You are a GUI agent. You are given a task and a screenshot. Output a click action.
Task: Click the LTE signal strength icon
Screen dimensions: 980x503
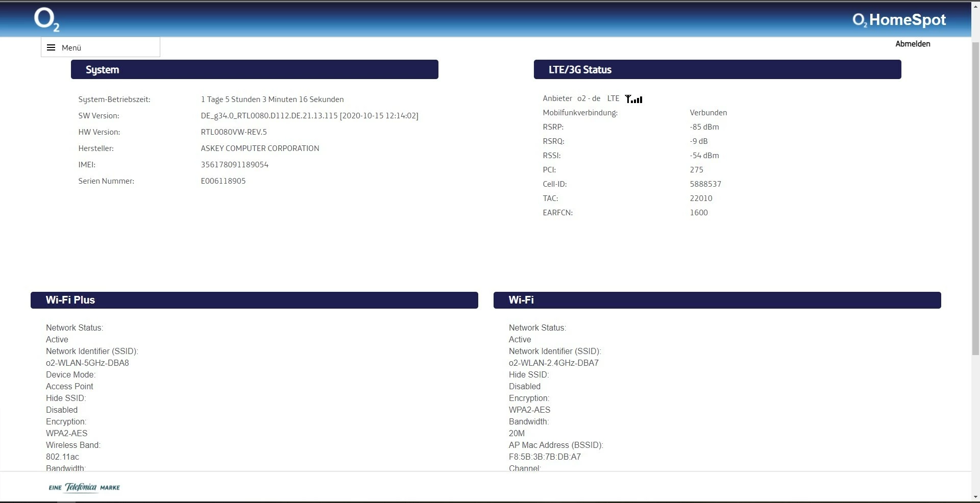click(633, 99)
